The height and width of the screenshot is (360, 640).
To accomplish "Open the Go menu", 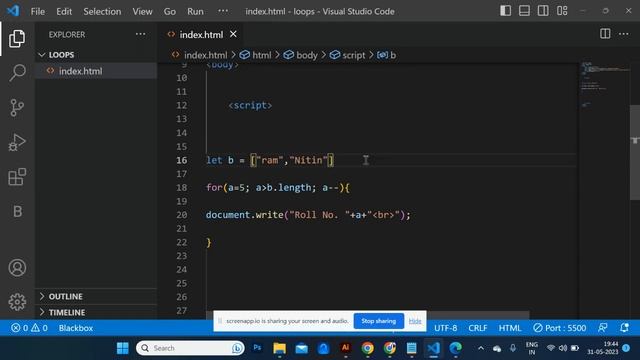I will (x=170, y=11).
